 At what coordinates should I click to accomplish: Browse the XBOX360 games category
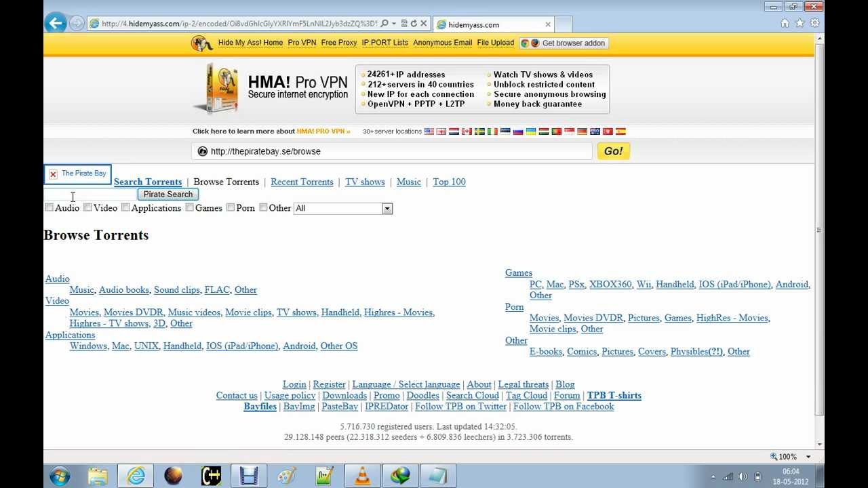coord(610,284)
